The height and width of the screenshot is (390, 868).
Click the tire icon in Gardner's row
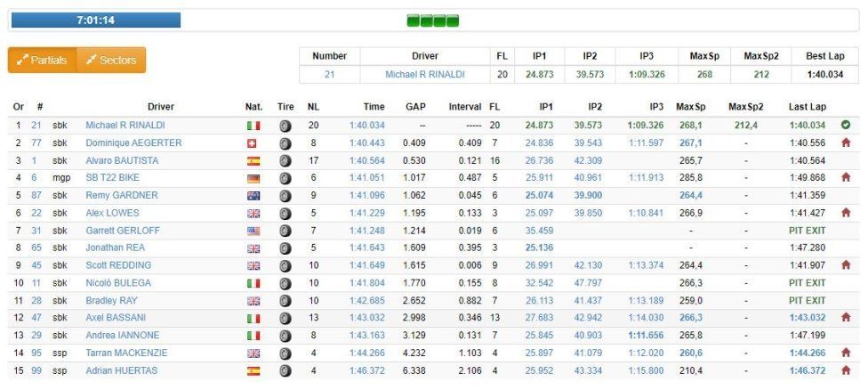285,196
